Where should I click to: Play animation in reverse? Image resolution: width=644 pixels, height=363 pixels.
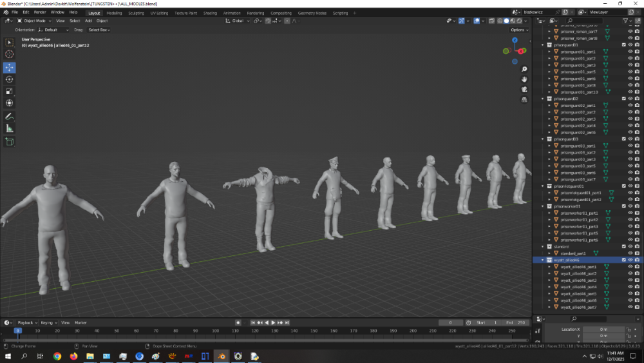(267, 323)
